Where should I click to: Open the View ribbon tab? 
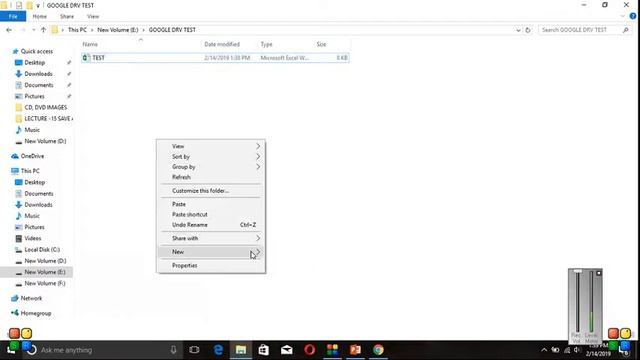pyautogui.click(x=93, y=16)
